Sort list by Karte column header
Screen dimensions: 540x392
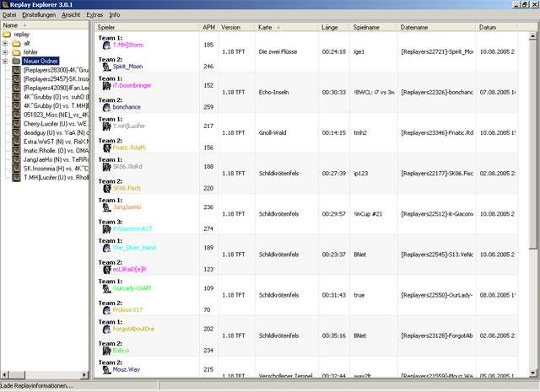click(x=287, y=27)
